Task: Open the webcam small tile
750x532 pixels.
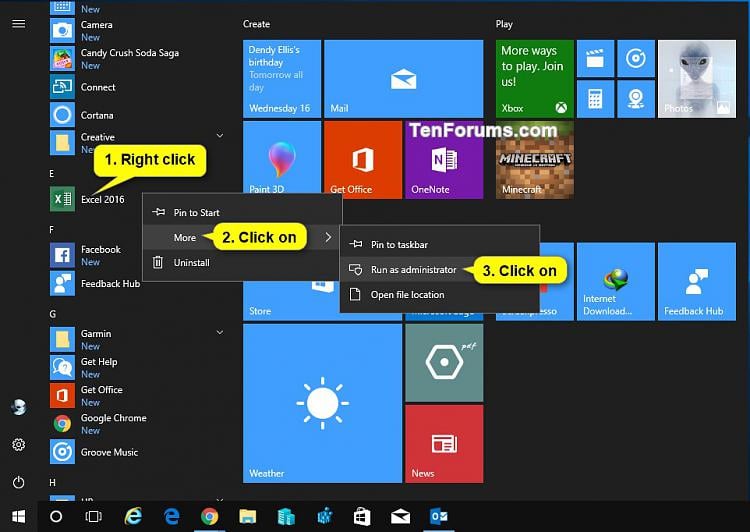Action: (x=636, y=99)
